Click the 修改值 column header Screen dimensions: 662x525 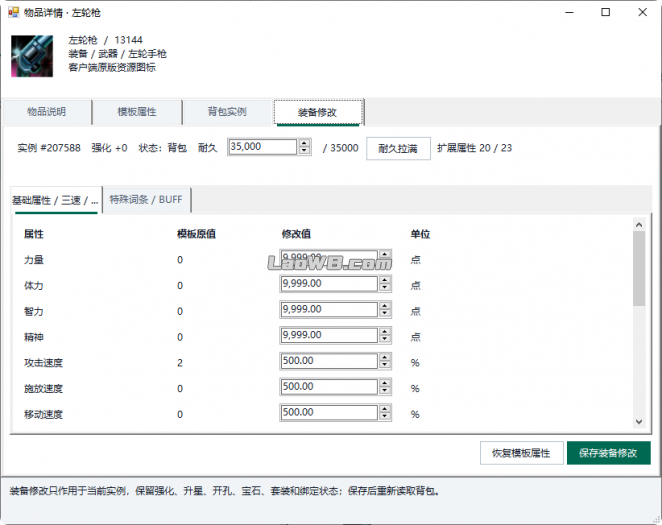point(296,234)
